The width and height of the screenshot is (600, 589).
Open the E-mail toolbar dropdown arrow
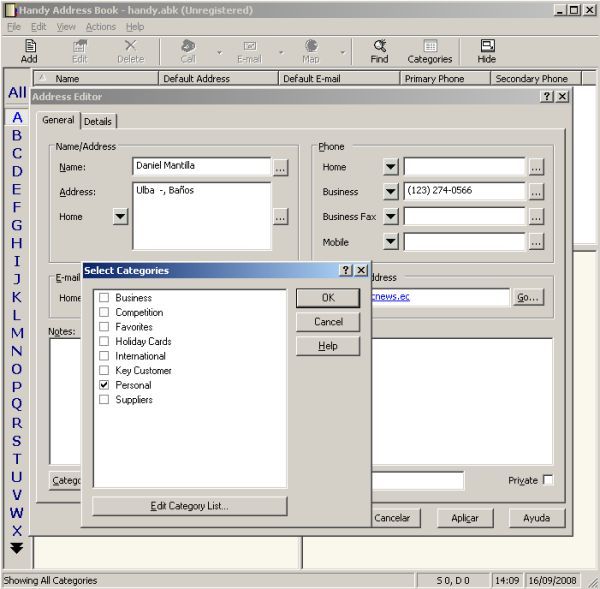pyautogui.click(x=281, y=52)
